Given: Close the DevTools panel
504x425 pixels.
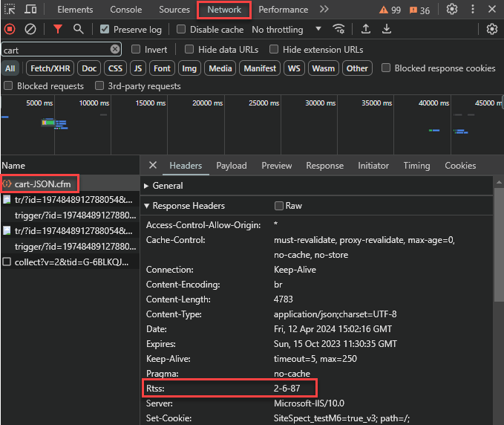Looking at the screenshot, I should point(492,10).
